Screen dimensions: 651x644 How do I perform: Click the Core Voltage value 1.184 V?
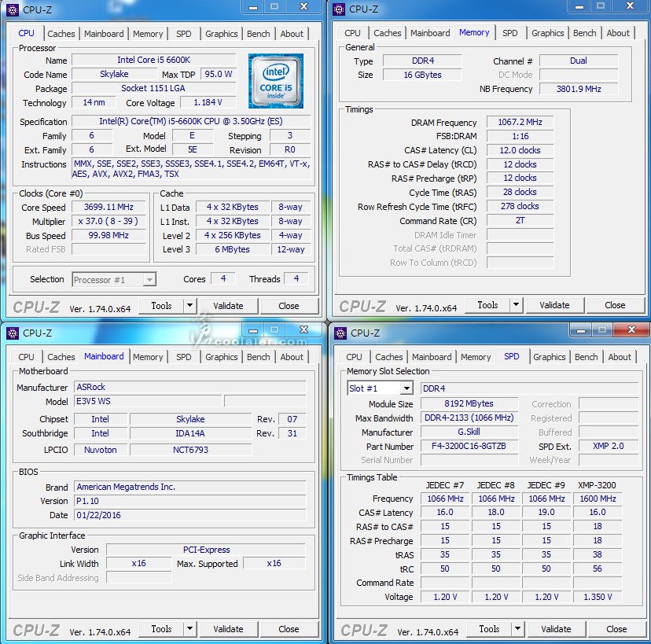(x=208, y=102)
